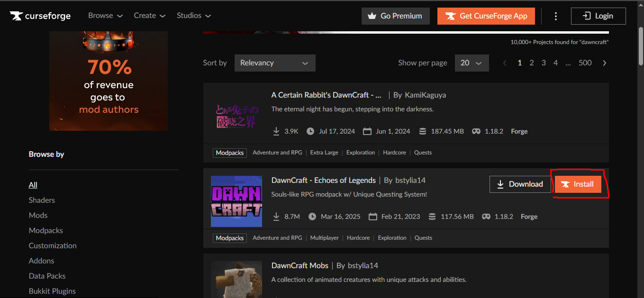Go to previous results page arrow
The width and height of the screenshot is (644, 298).
tap(505, 63)
